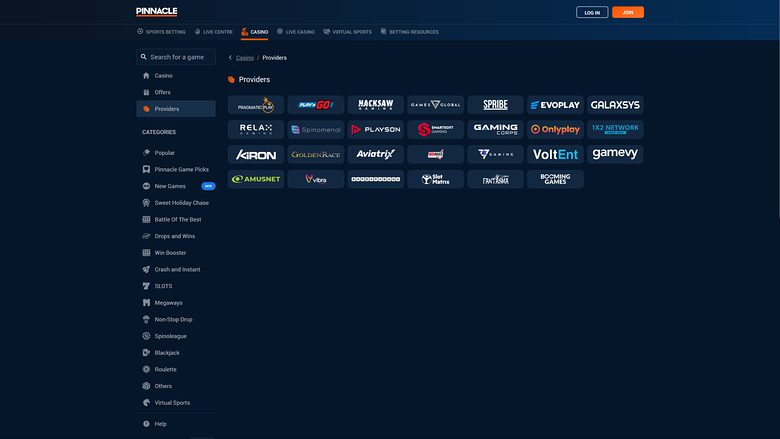The width and height of the screenshot is (780, 439).
Task: Open the VoltEnt provider tile
Action: click(555, 154)
